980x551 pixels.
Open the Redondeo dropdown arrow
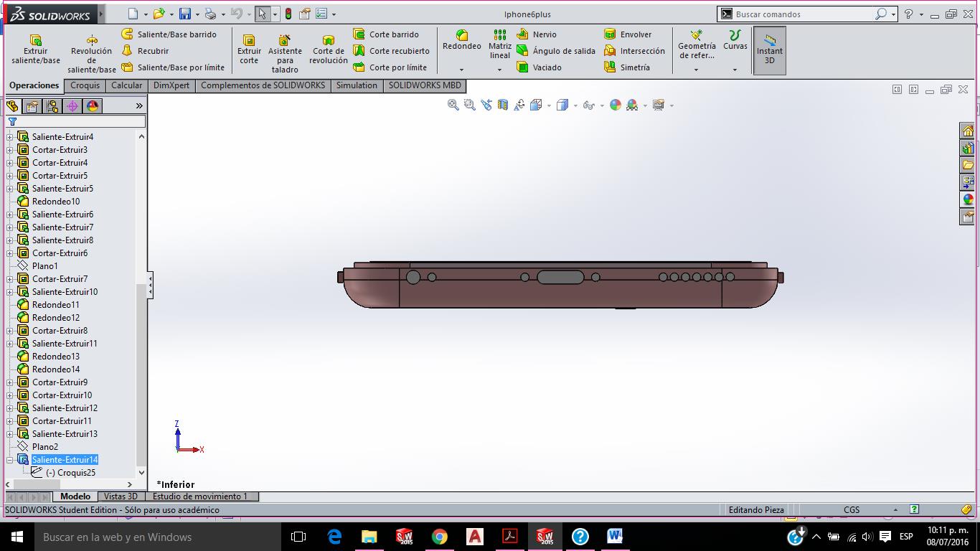coord(461,70)
